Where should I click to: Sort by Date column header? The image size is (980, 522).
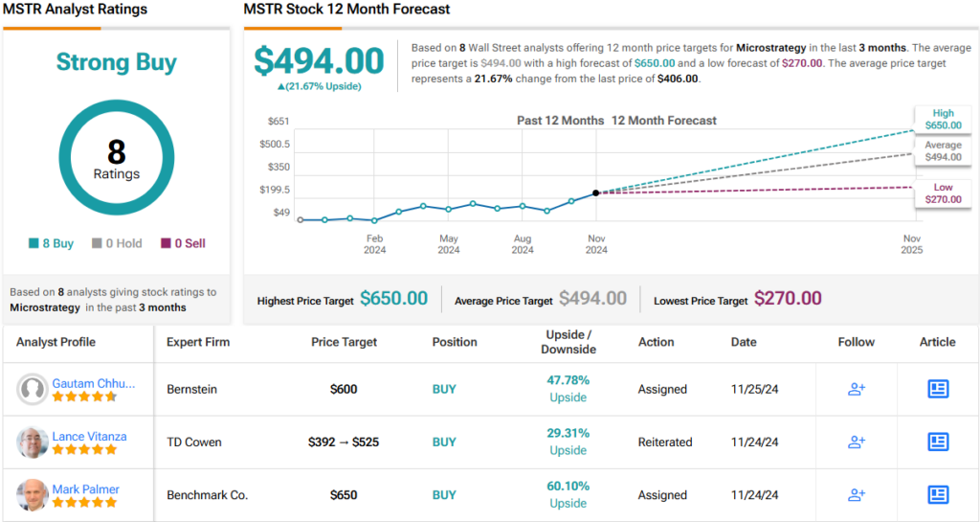point(744,342)
